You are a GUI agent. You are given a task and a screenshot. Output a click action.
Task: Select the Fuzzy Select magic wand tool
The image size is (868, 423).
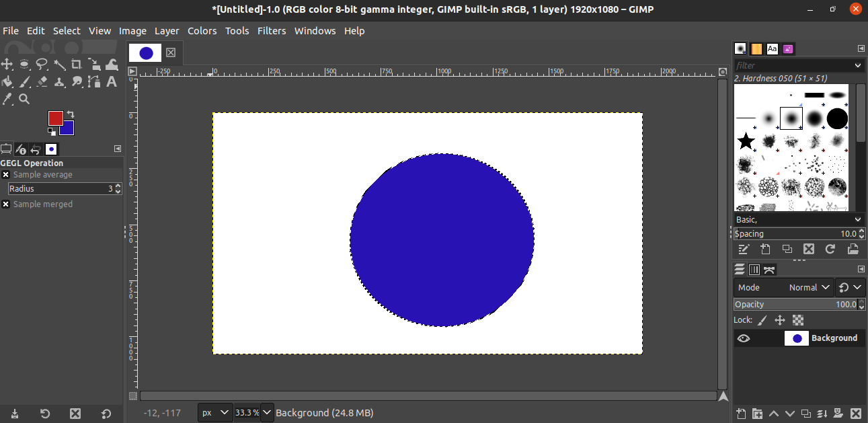(59, 65)
